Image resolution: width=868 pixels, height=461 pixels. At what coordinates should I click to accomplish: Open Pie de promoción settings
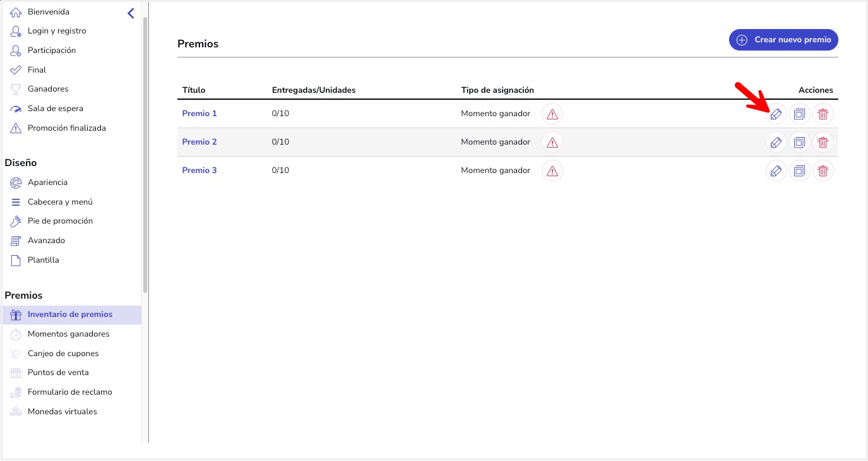pos(60,221)
